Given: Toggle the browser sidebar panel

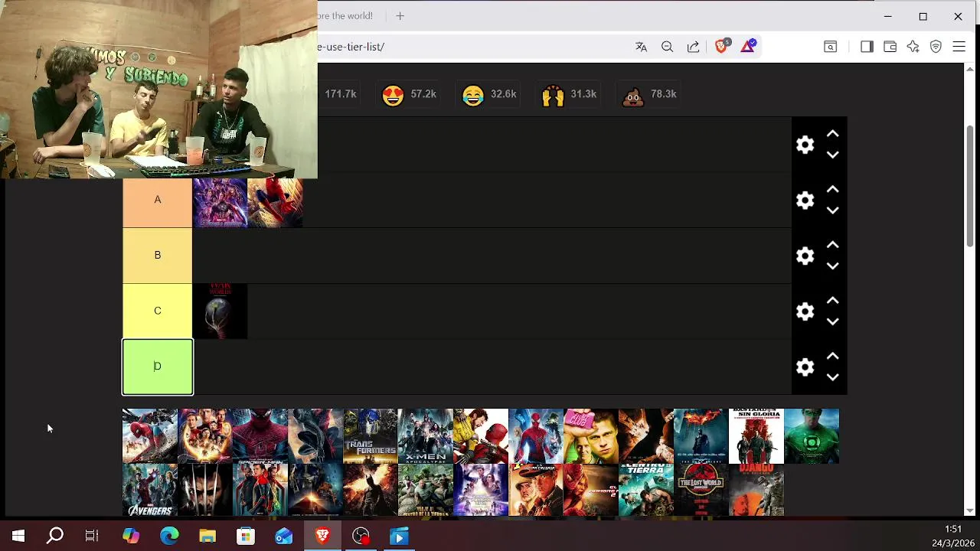Looking at the screenshot, I should (x=867, y=47).
